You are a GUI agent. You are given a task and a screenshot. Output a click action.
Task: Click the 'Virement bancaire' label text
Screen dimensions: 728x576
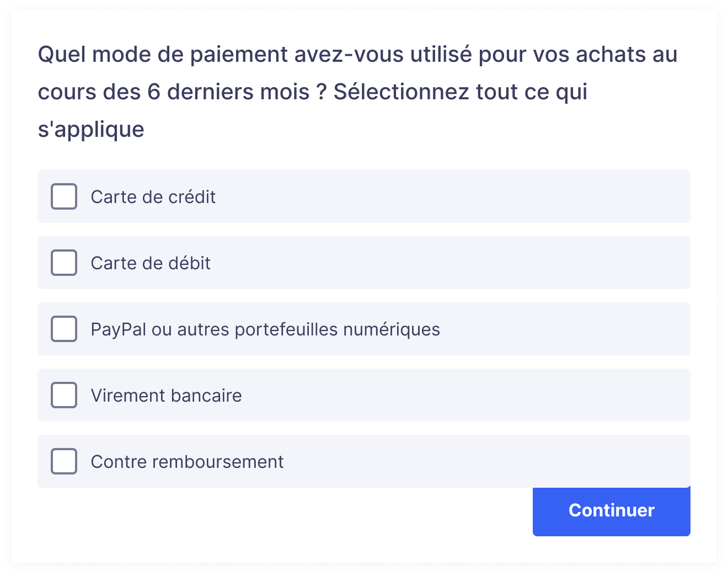point(166,396)
